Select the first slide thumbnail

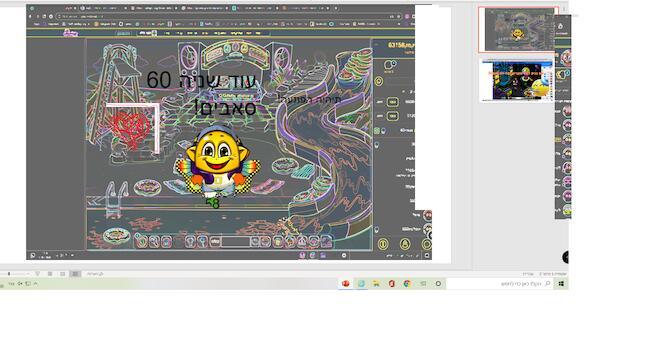point(517,29)
